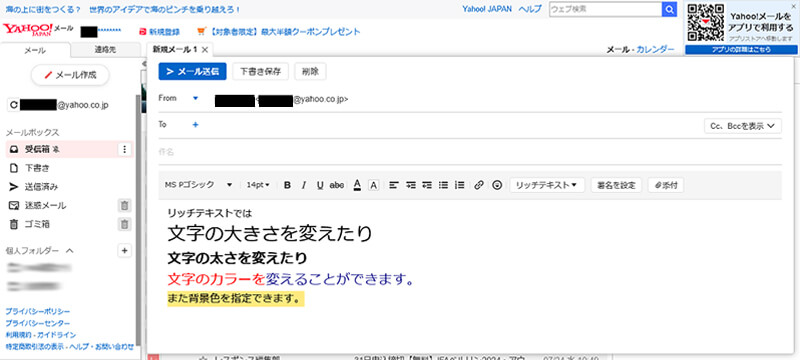The height and width of the screenshot is (360, 800).
Task: Switch to the メール tab
Action: (x=35, y=50)
